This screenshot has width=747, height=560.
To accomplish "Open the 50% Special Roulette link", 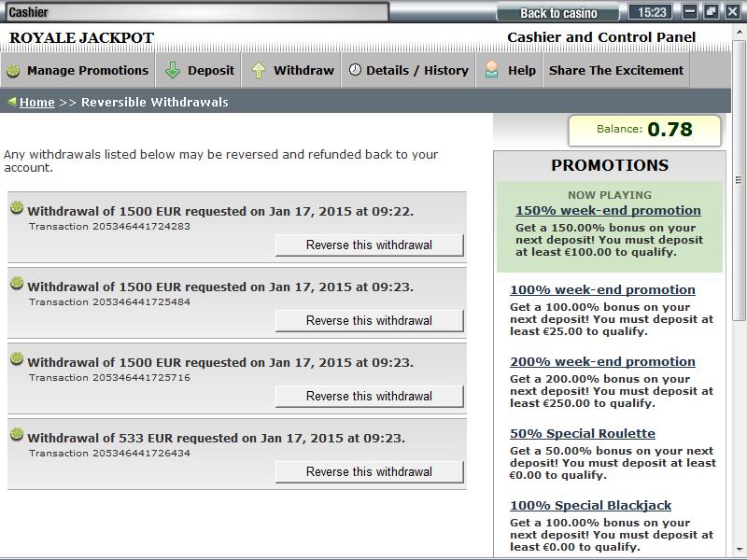I will pos(582,433).
